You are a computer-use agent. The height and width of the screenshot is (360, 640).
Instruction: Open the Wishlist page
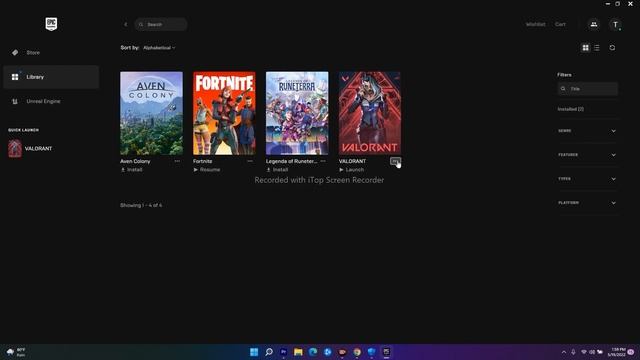point(536,24)
